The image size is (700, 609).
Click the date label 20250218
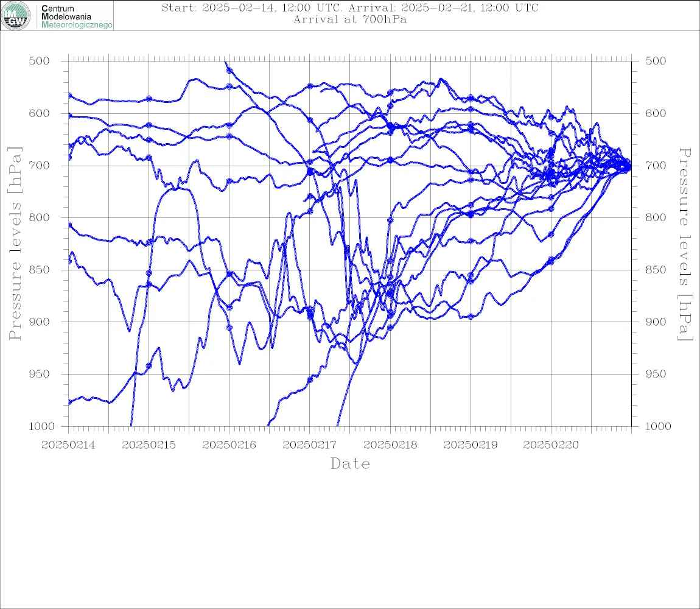click(x=390, y=445)
